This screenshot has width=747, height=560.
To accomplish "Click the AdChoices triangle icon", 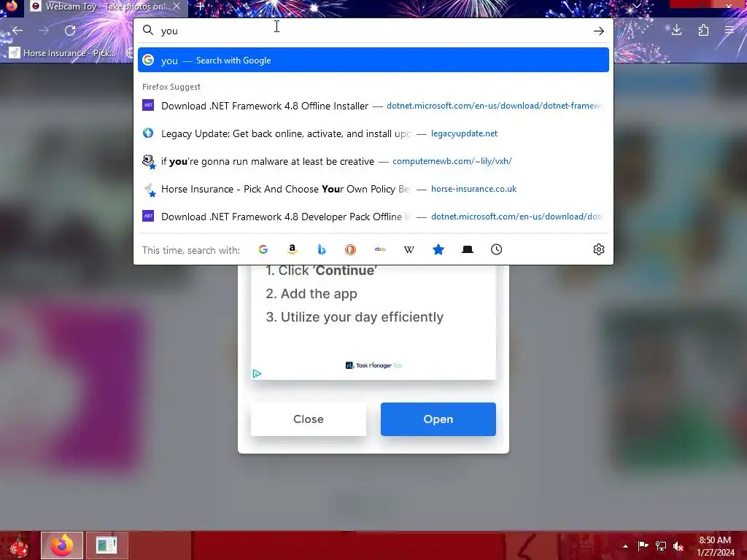I will [x=257, y=374].
